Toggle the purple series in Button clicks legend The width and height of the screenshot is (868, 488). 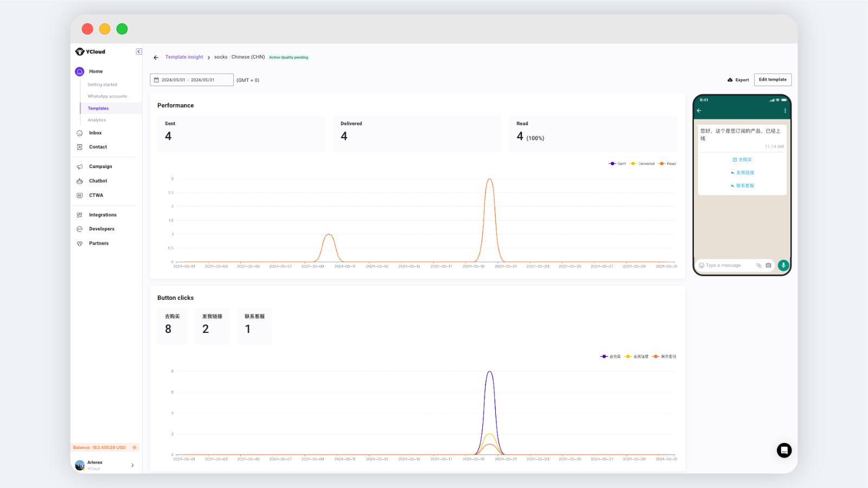click(610, 357)
